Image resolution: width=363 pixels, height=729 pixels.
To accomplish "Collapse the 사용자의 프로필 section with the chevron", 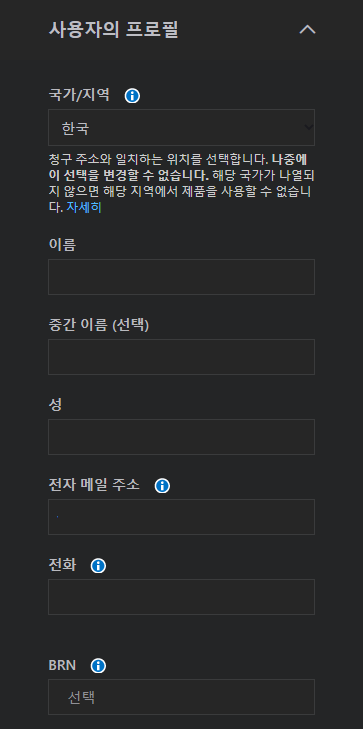I will coord(307,30).
